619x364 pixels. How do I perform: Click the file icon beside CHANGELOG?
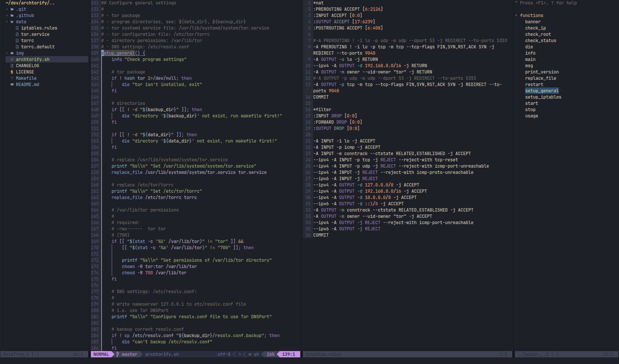tap(12, 66)
